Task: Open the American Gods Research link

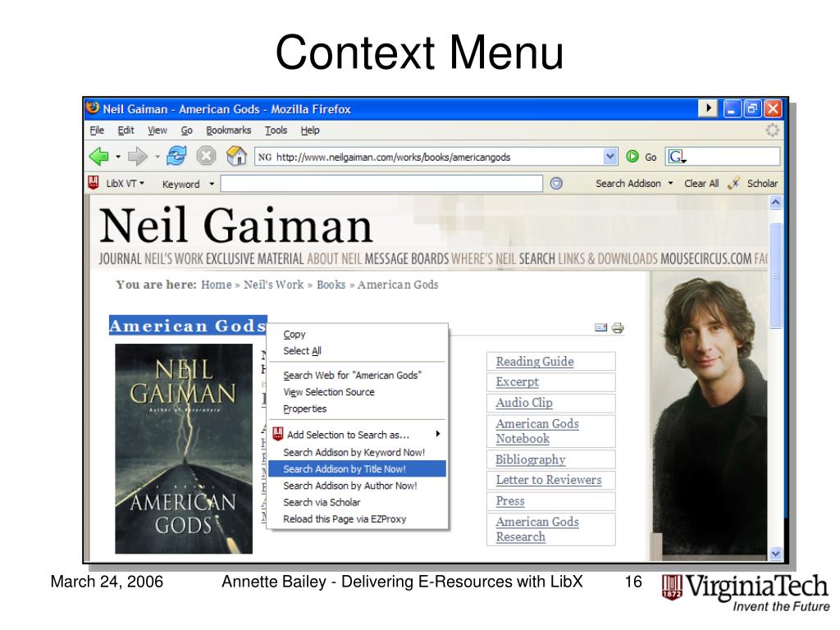Action: [536, 529]
